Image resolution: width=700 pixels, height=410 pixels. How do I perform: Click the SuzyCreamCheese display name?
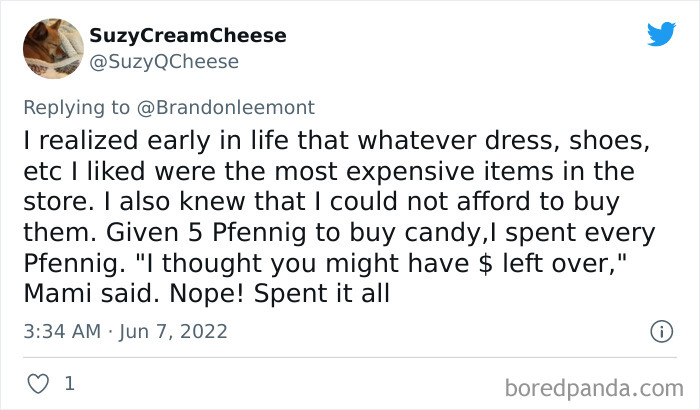point(188,36)
